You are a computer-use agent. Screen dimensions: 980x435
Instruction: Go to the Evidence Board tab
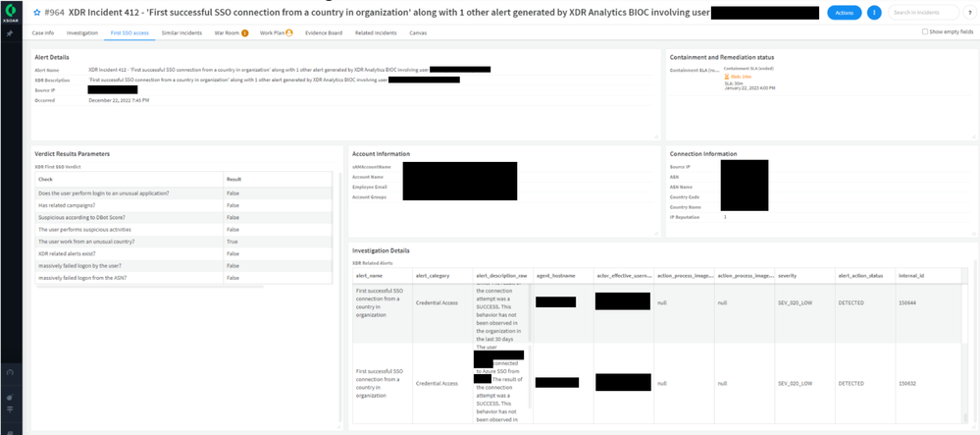pos(324,33)
